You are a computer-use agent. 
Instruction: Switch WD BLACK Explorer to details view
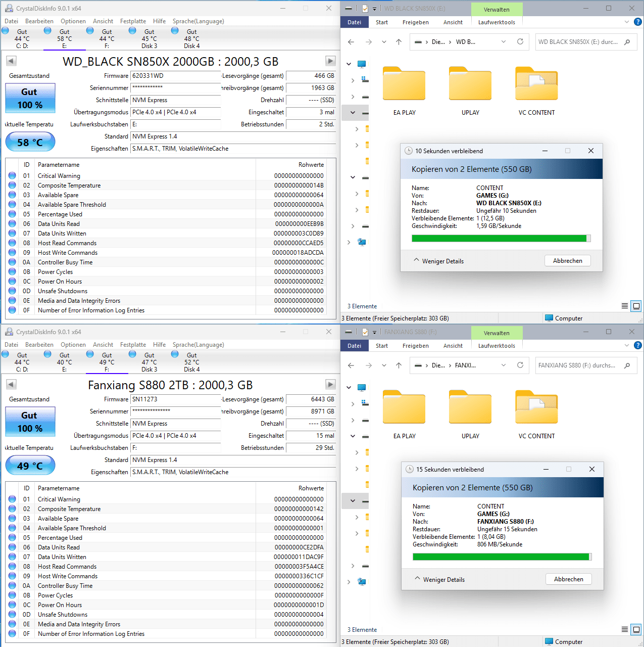coord(625,306)
